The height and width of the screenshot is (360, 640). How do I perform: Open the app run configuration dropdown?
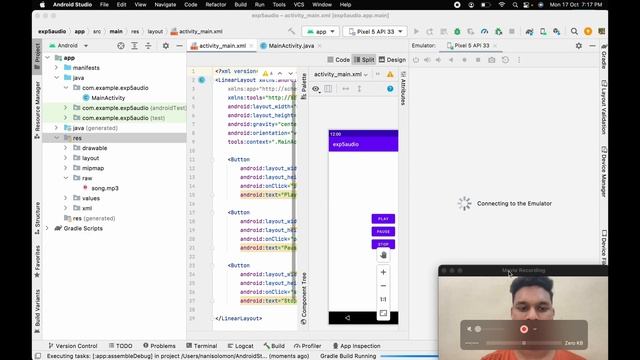tap(321, 31)
